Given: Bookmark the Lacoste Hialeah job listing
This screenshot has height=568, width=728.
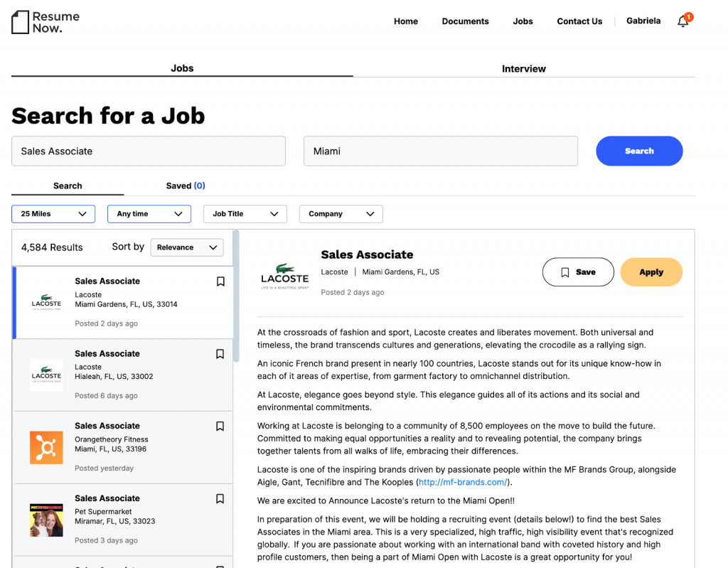Looking at the screenshot, I should (x=220, y=354).
